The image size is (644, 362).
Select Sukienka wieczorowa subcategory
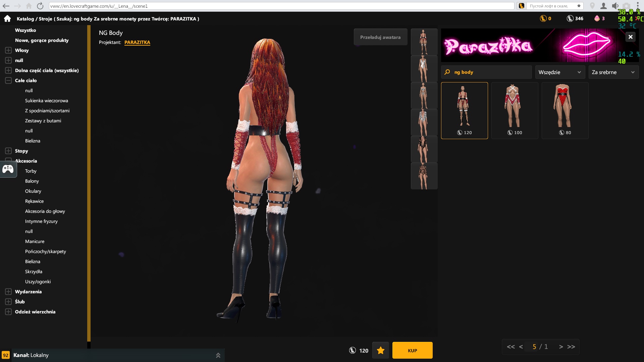tap(46, 101)
